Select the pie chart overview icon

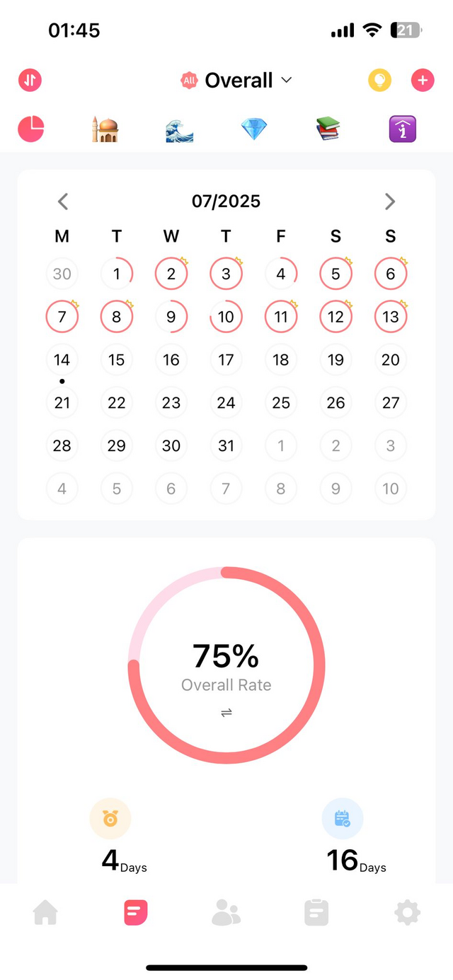pyautogui.click(x=30, y=129)
